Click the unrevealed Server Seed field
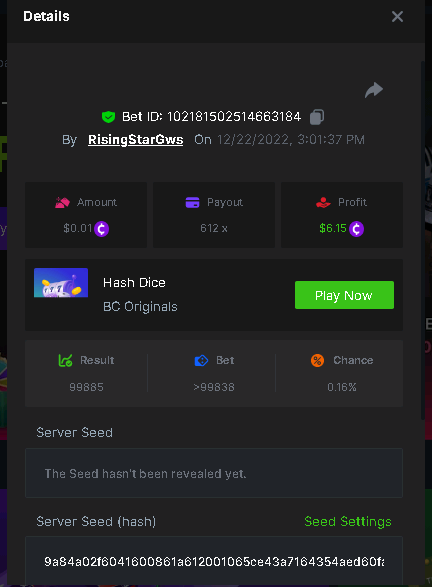 pyautogui.click(x=214, y=473)
